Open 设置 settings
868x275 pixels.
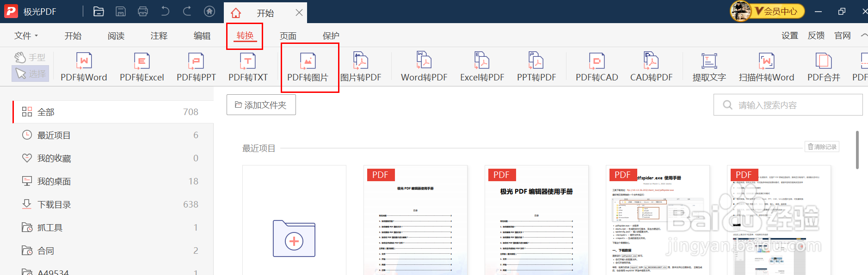(790, 36)
